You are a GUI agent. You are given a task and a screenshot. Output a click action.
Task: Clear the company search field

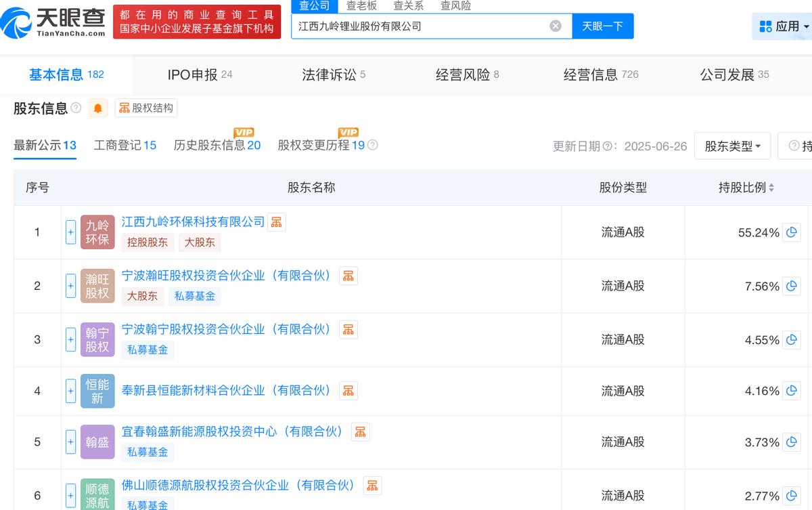(556, 26)
